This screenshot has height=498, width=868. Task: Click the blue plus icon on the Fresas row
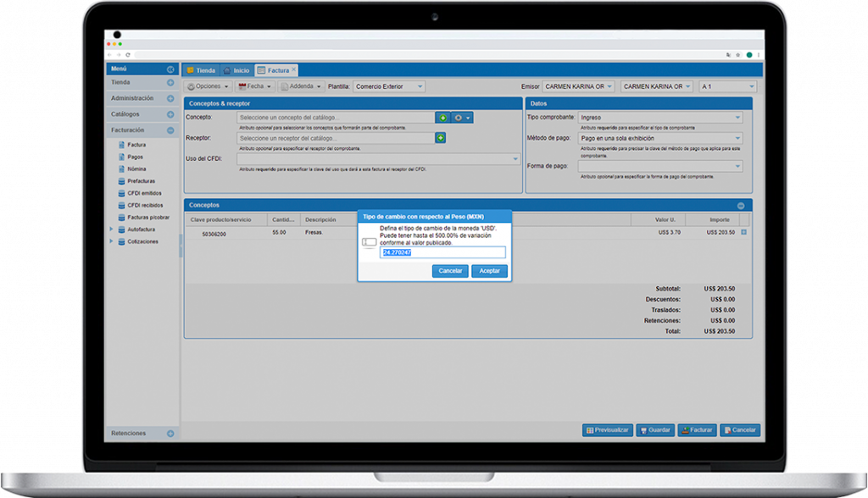coord(744,232)
